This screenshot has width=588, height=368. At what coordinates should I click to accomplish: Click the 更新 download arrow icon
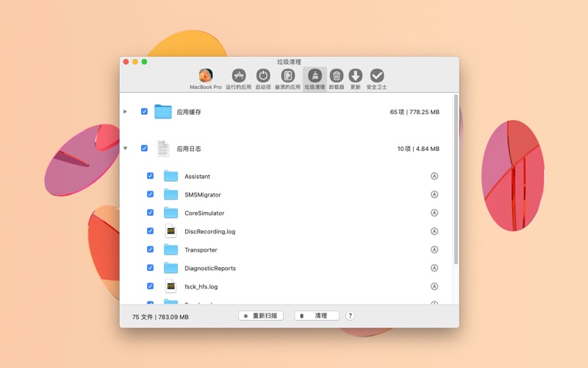[x=355, y=76]
